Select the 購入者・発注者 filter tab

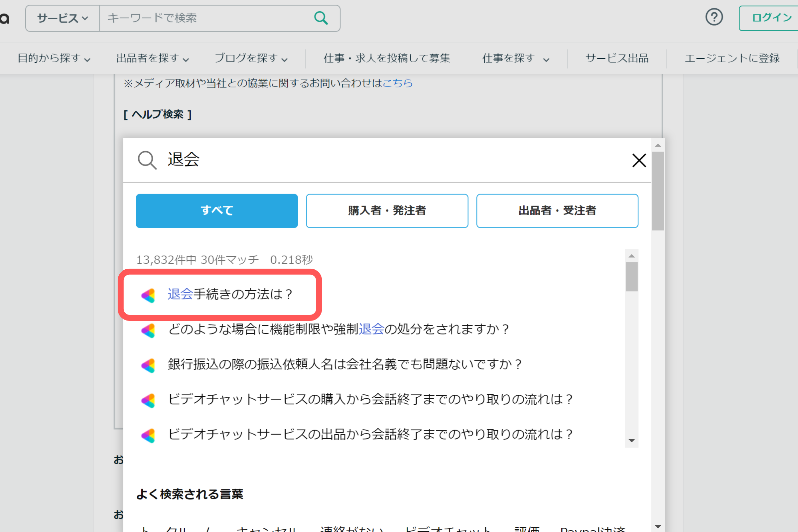point(387,211)
